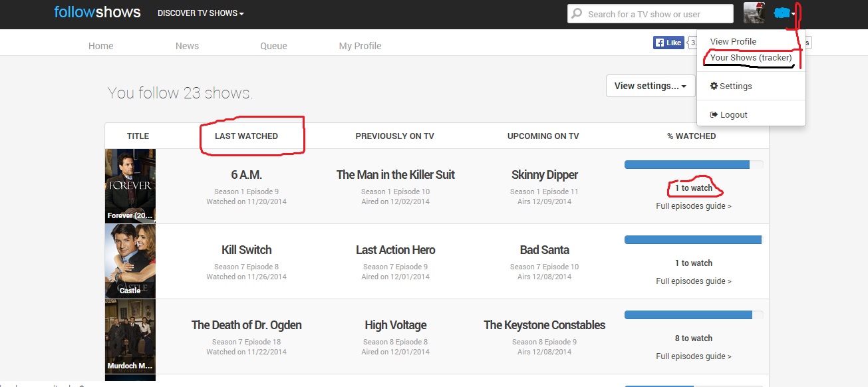The image size is (868, 387).
Task: Click the Kill Switch episode title
Action: [246, 250]
